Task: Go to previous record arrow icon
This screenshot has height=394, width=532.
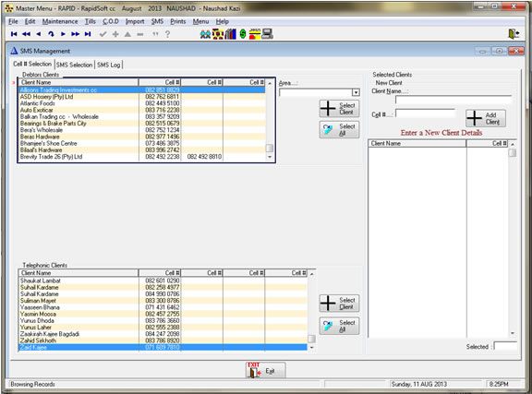Action: tap(39, 34)
